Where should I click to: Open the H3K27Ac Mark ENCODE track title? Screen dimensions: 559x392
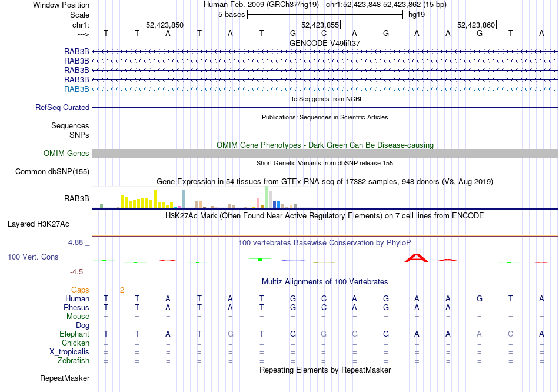(325, 216)
